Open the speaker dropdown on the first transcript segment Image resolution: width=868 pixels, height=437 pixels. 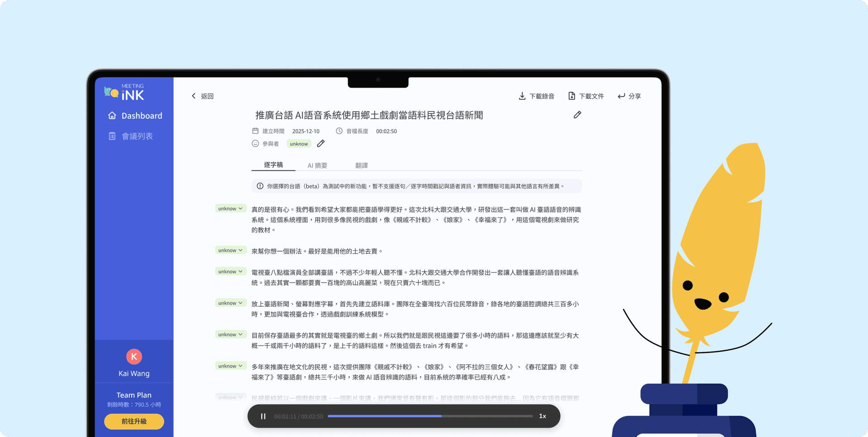(x=231, y=208)
